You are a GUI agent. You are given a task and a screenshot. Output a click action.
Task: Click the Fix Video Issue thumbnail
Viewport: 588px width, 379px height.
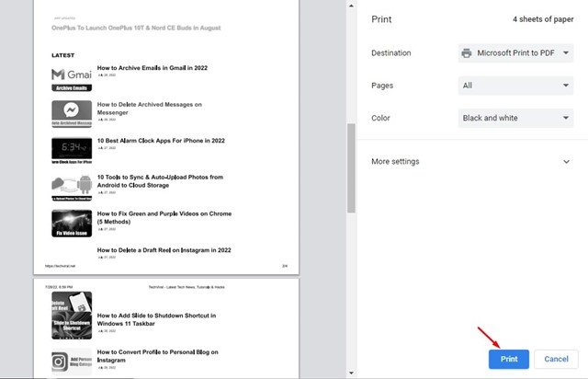coord(71,224)
